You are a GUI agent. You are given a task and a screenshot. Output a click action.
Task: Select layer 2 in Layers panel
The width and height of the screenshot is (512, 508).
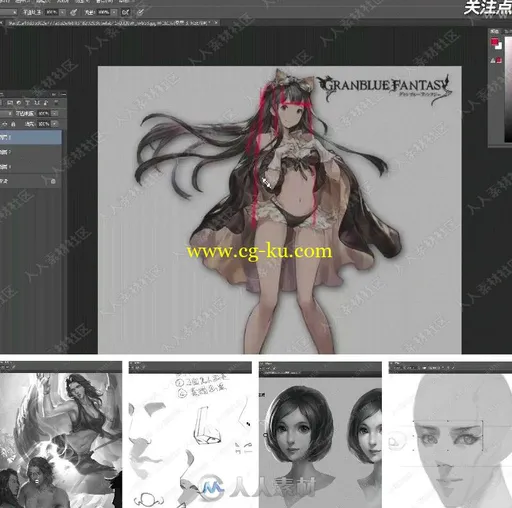(x=31, y=152)
